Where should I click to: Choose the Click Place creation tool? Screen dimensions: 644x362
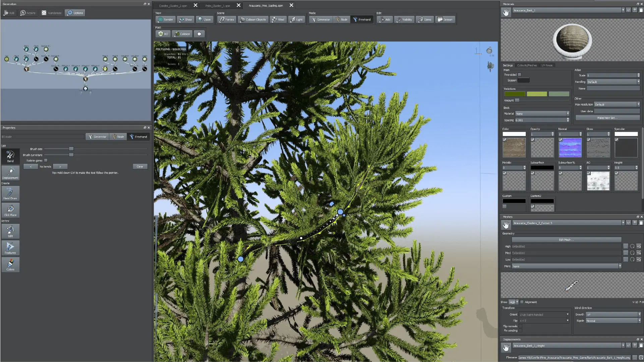[x=10, y=210]
